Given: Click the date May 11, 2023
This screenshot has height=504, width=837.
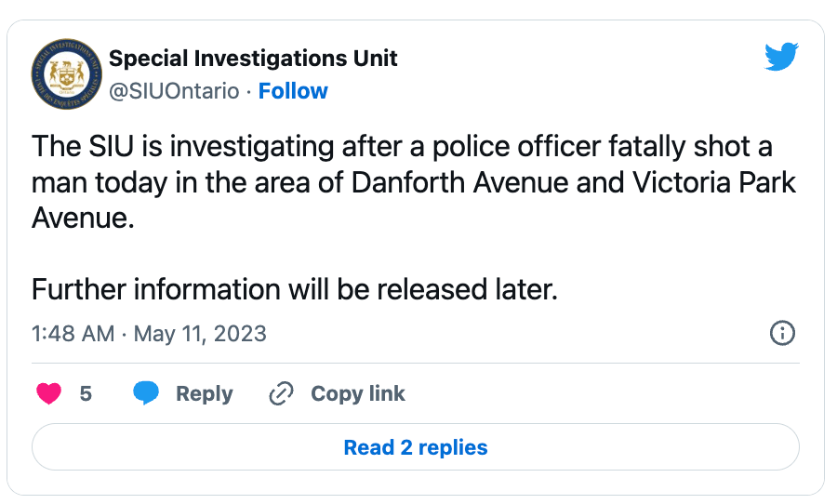Looking at the screenshot, I should pyautogui.click(x=200, y=334).
